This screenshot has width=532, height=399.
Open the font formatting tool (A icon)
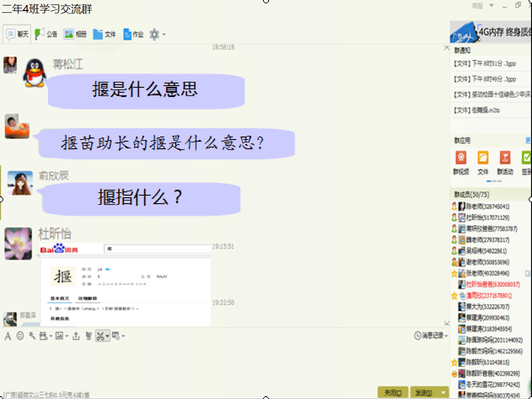[8, 336]
